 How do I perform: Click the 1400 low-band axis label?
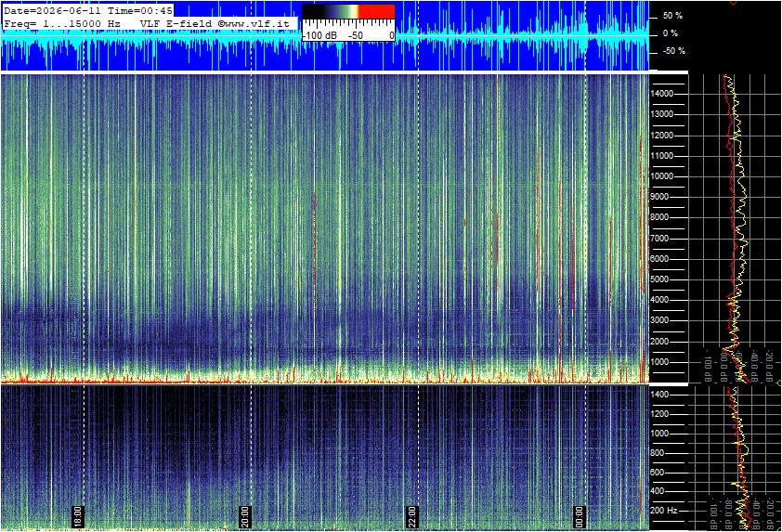tap(659, 395)
